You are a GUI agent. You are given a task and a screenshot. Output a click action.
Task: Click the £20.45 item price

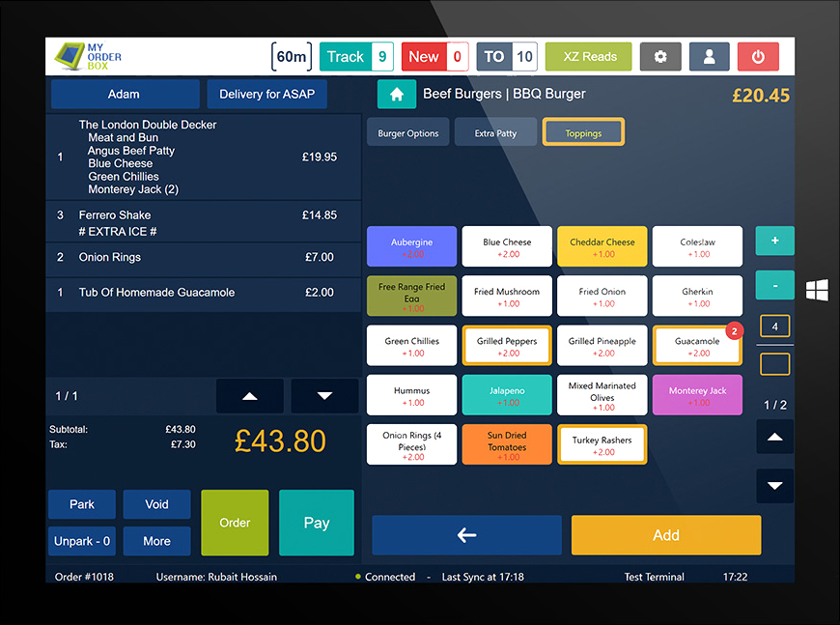coord(761,96)
